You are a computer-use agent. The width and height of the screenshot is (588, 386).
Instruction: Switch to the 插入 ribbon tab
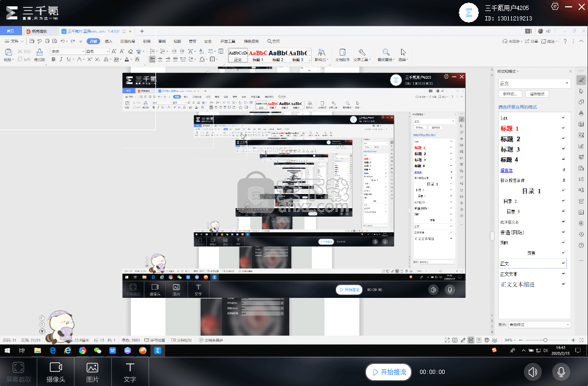pyautogui.click(x=109, y=41)
